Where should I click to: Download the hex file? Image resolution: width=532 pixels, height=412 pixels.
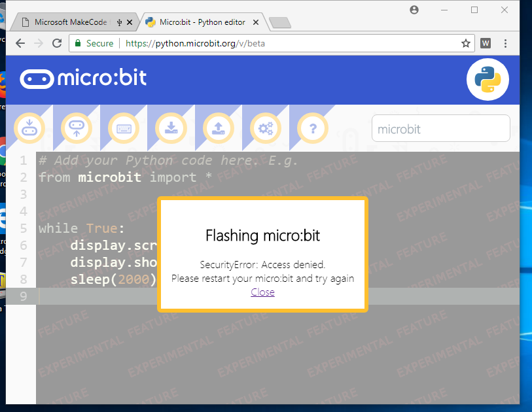pos(171,128)
